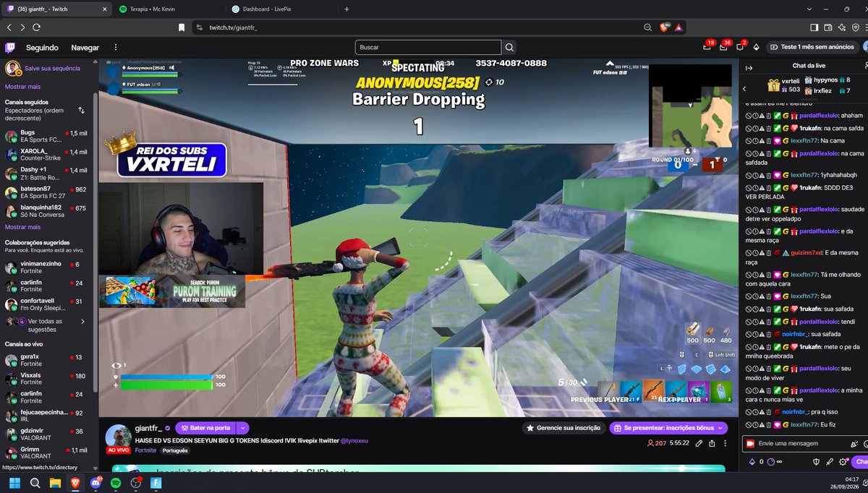Reload the page
The image size is (868, 493).
pyautogui.click(x=36, y=27)
